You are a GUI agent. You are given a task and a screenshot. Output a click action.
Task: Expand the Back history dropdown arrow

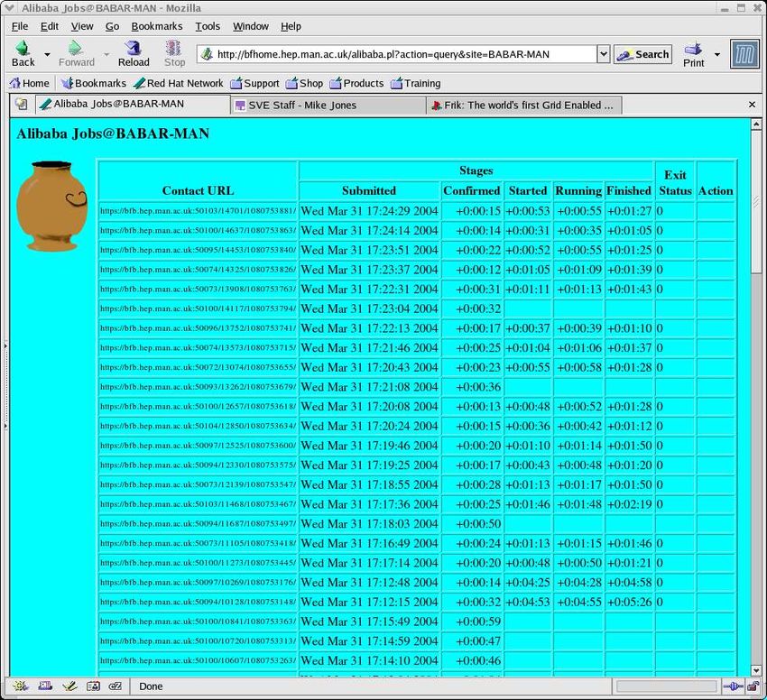pos(47,54)
